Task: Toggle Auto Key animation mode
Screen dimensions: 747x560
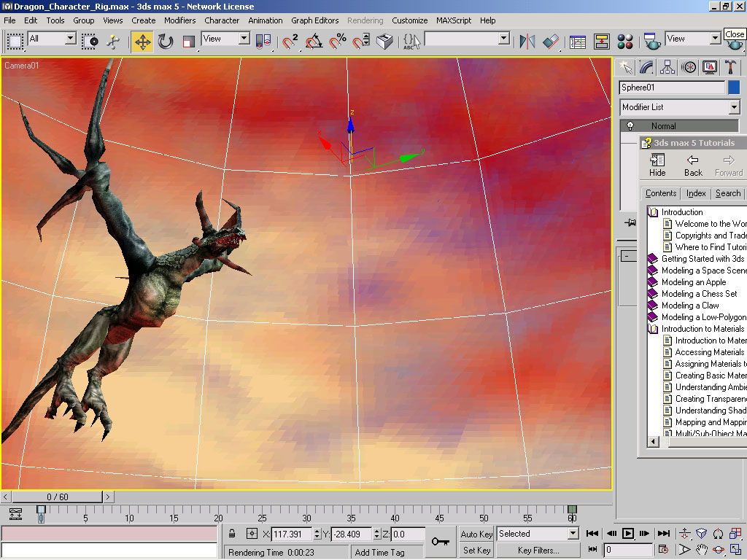Action: click(476, 534)
